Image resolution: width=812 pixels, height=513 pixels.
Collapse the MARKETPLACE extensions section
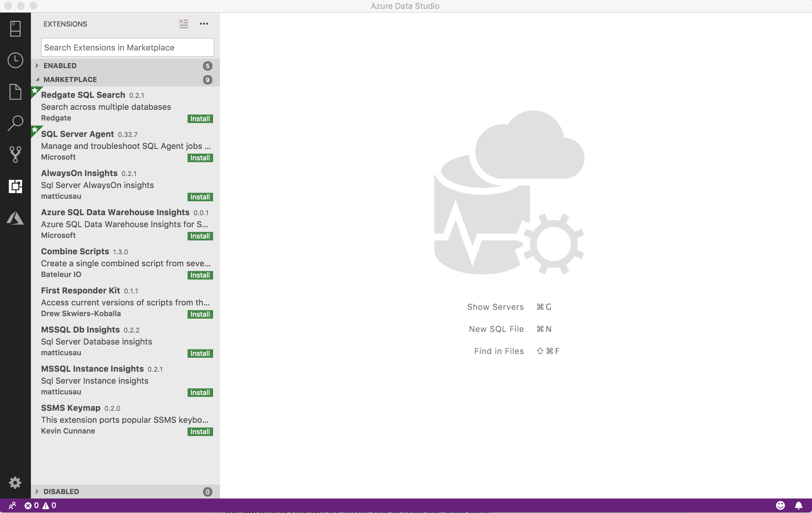[x=37, y=79]
